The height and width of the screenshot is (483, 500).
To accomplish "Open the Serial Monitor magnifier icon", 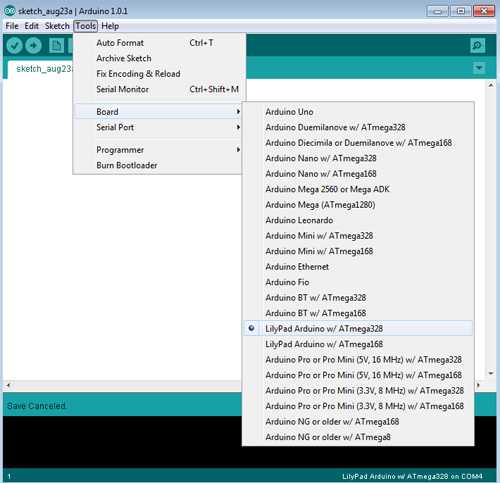I will pyautogui.click(x=477, y=45).
